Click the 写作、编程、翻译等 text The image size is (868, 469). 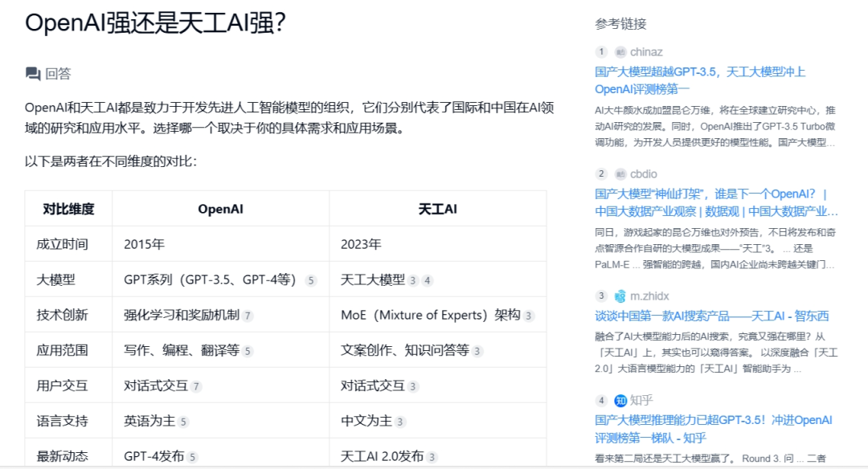(182, 351)
